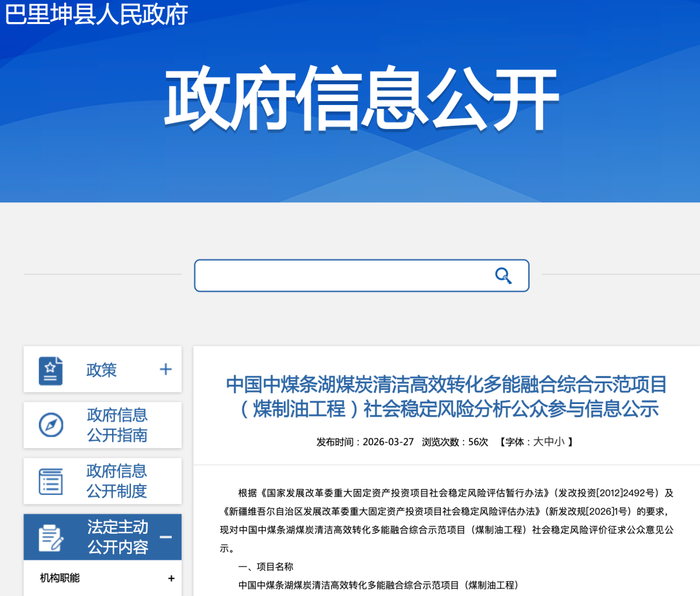Open the 政策 sidebar section
This screenshot has height=596, width=700.
(x=102, y=370)
